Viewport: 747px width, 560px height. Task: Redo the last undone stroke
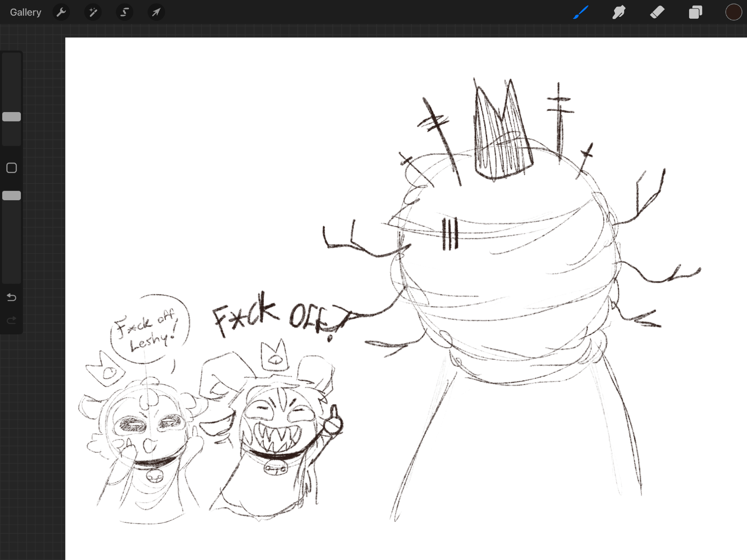(x=12, y=320)
